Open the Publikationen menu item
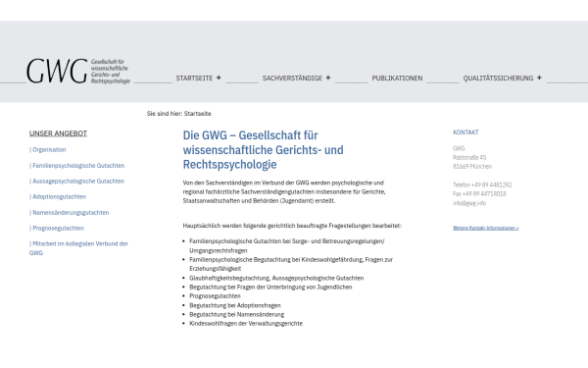This screenshot has height=368, width=588. click(397, 79)
